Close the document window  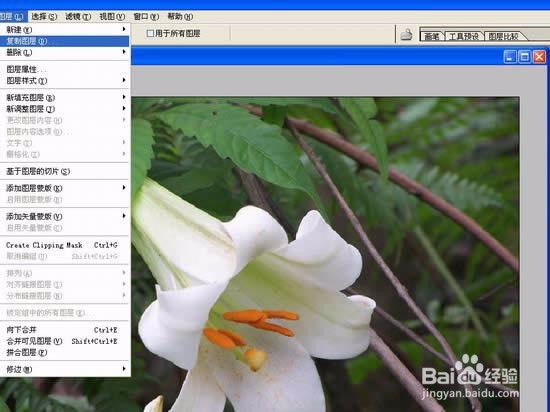tap(539, 57)
